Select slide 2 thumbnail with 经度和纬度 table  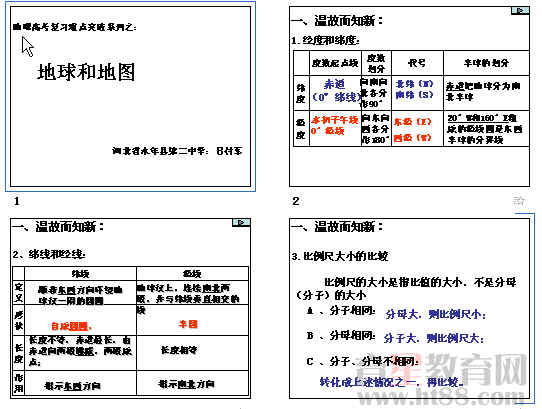click(x=409, y=96)
